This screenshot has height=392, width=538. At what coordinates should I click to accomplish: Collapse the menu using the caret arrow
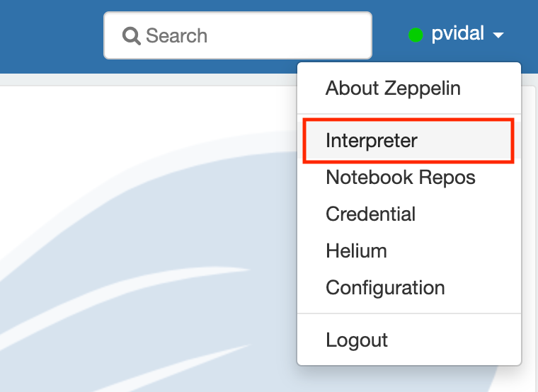tap(498, 35)
